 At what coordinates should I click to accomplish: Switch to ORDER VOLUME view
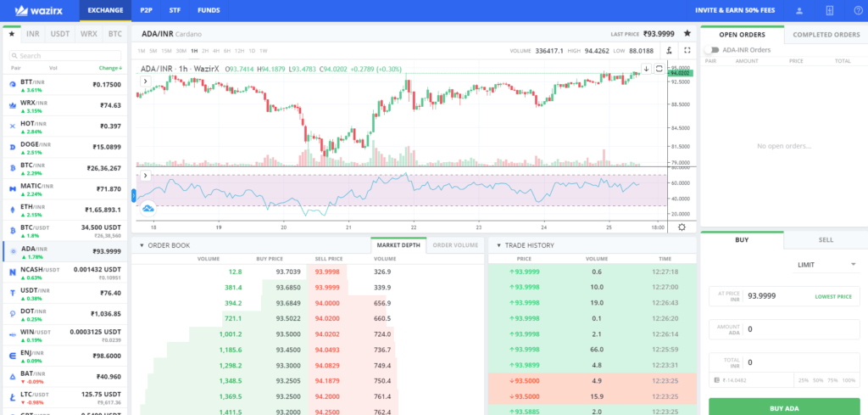pos(455,245)
